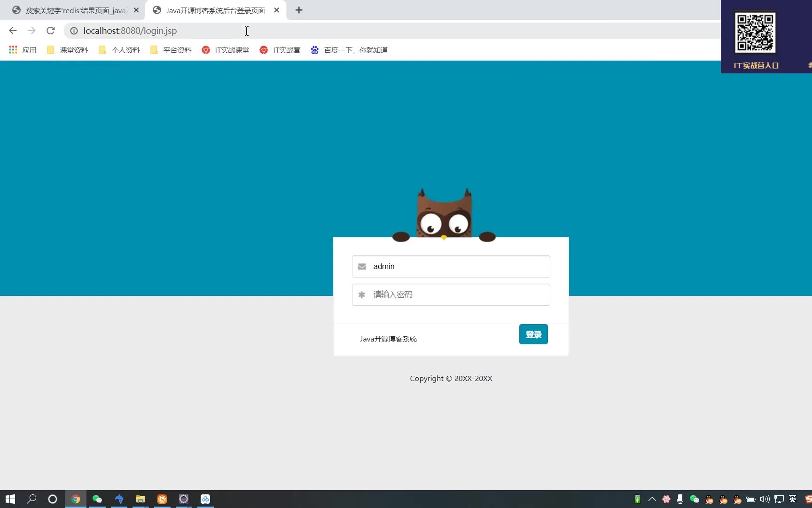Image resolution: width=812 pixels, height=508 pixels.
Task: Switch to Chrome in the taskbar
Action: [x=76, y=499]
